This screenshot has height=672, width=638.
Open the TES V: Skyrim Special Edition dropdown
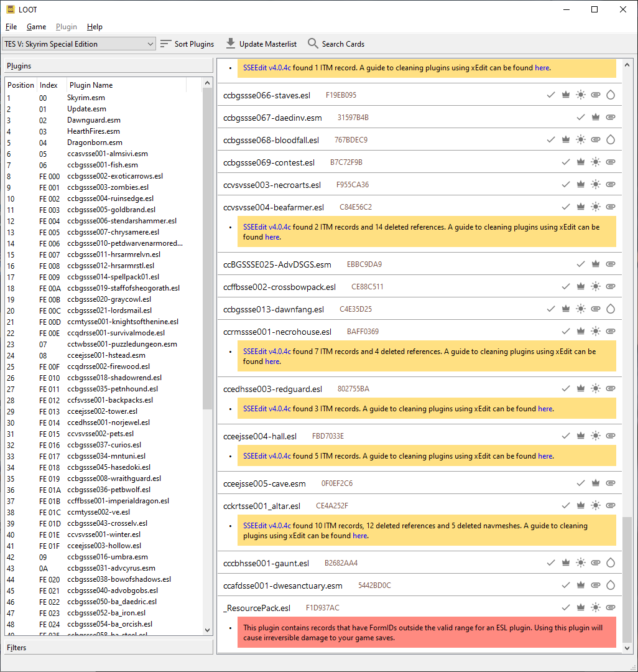pyautogui.click(x=79, y=44)
